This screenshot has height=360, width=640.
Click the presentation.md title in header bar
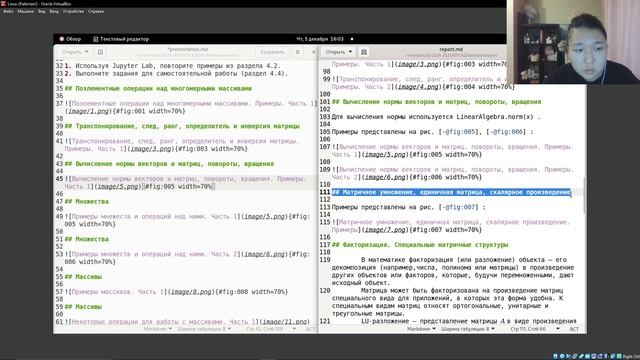click(188, 49)
